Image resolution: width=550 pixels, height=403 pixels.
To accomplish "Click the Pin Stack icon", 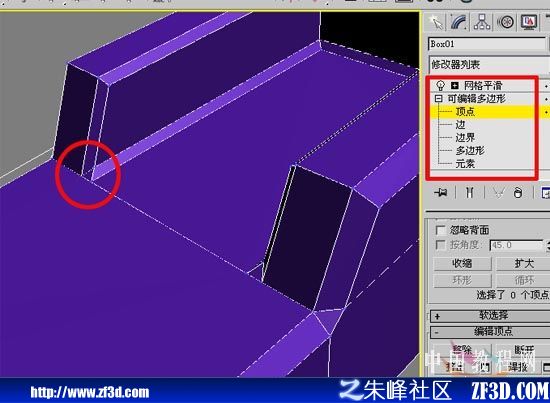I will pos(441,193).
